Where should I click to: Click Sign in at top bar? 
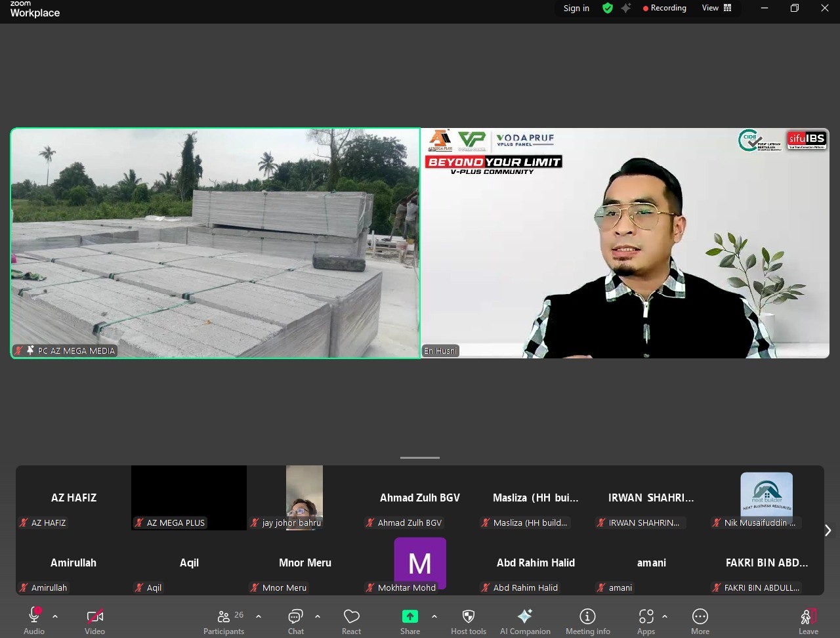(x=576, y=9)
